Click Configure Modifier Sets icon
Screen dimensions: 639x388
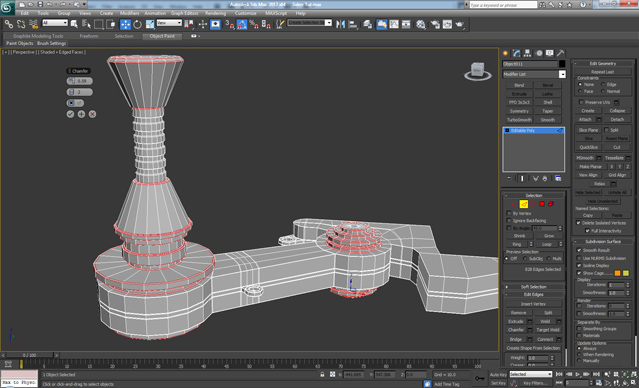pos(558,179)
